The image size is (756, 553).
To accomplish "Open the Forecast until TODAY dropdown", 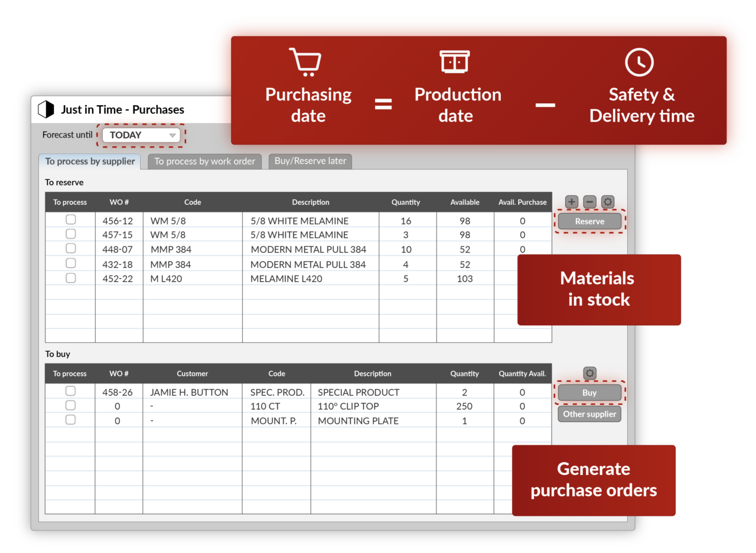I will point(142,135).
